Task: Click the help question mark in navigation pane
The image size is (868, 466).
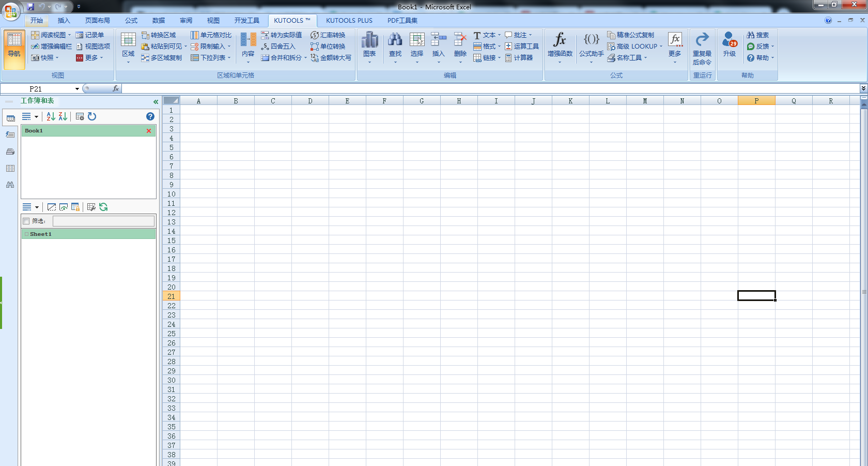Action: [x=150, y=116]
